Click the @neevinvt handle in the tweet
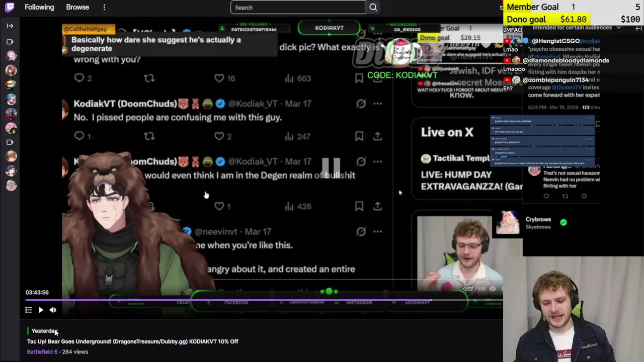Screen dimensions: 644x362 coord(216,232)
